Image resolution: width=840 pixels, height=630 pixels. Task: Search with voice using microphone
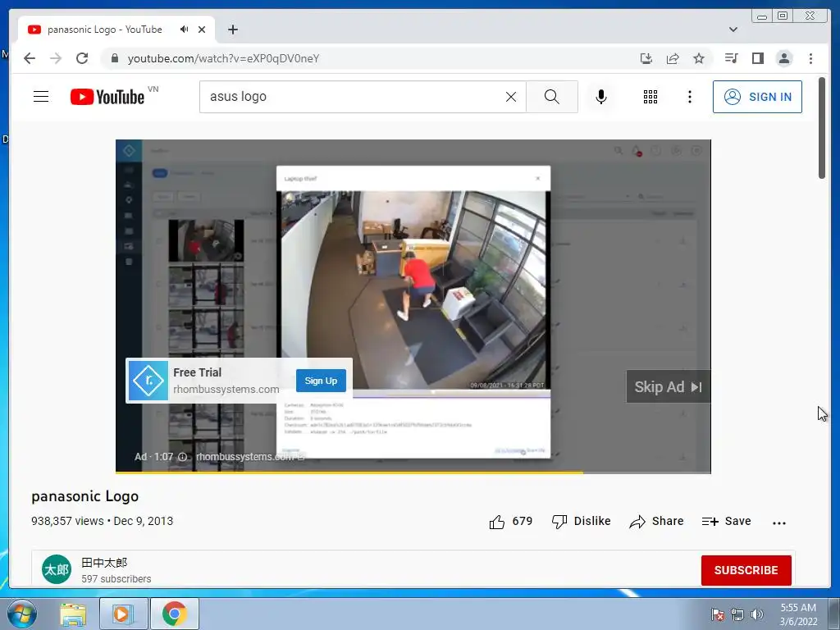coord(601,97)
